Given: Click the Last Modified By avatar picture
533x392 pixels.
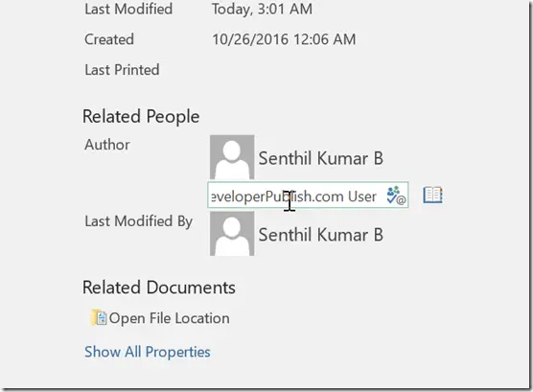Looking at the screenshot, I should (x=232, y=234).
